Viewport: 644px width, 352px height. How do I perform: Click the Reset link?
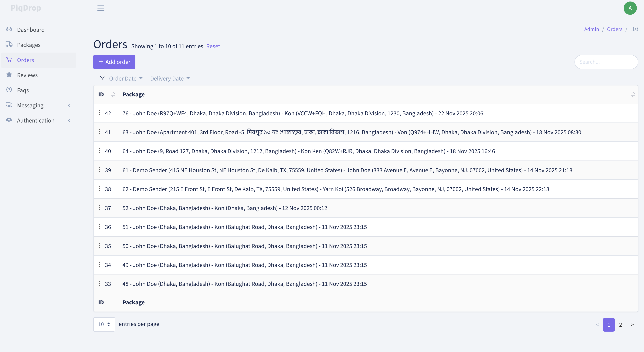(213, 46)
